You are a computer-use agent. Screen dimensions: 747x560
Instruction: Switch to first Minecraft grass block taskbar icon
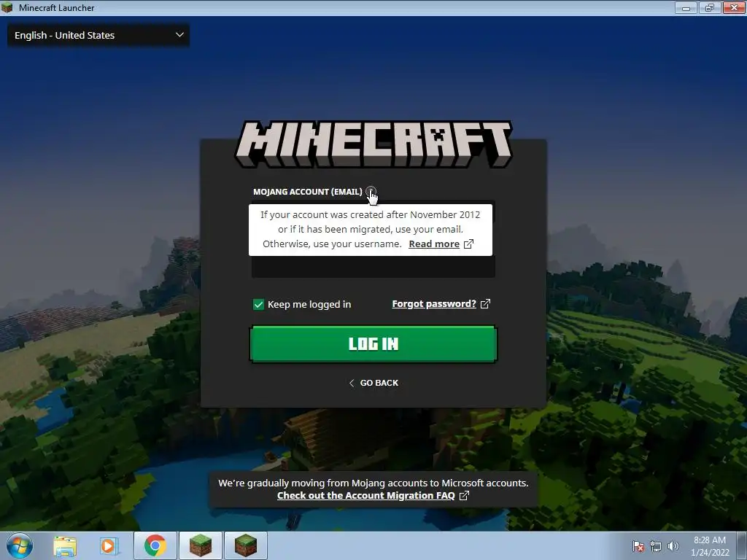tap(201, 545)
